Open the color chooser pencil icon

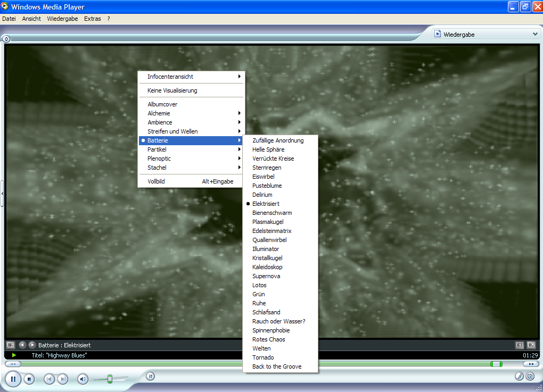click(519, 376)
